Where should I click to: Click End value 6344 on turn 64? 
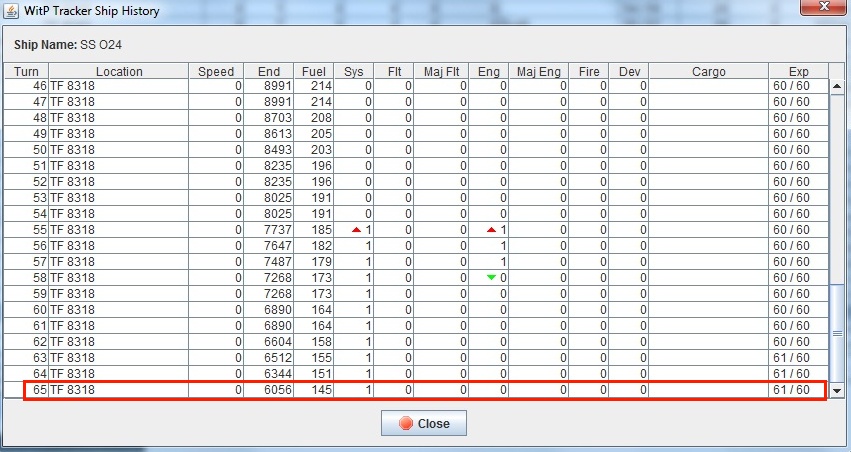[278, 374]
